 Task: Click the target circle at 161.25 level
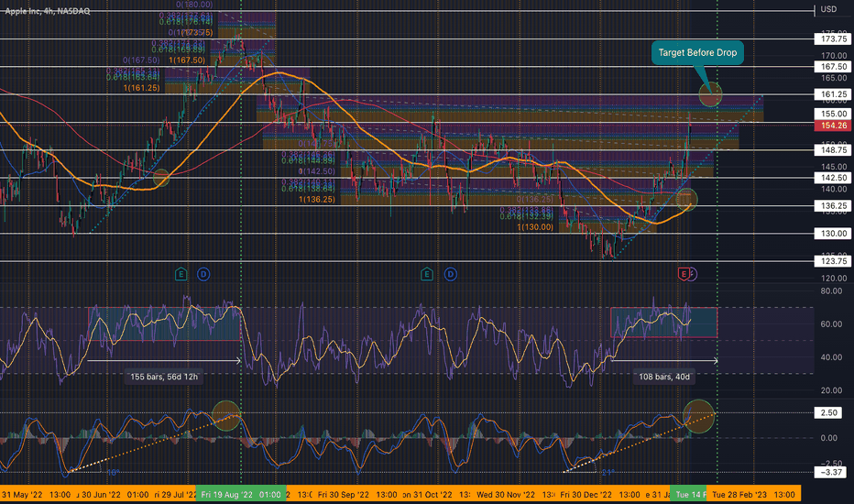pos(711,94)
